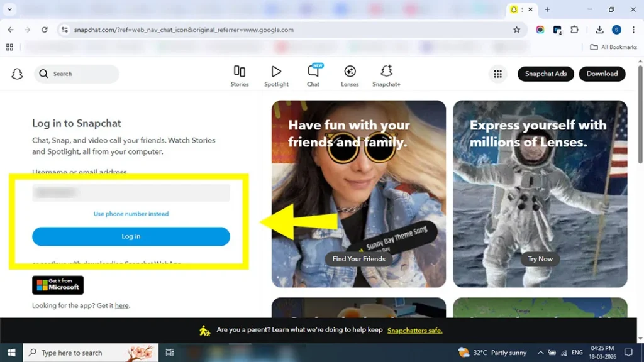Click the username or email input box
Viewport: 644px width, 362px height.
[131, 192]
